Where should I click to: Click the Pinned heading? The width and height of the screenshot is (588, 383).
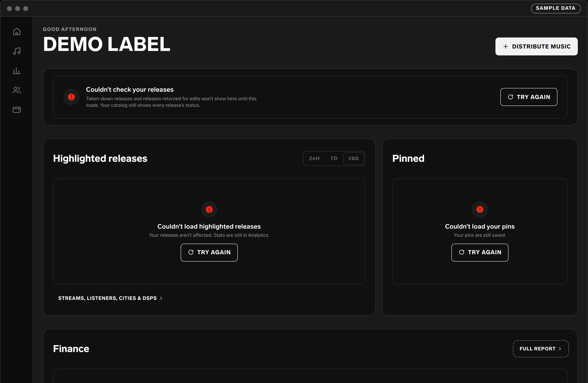click(x=408, y=158)
